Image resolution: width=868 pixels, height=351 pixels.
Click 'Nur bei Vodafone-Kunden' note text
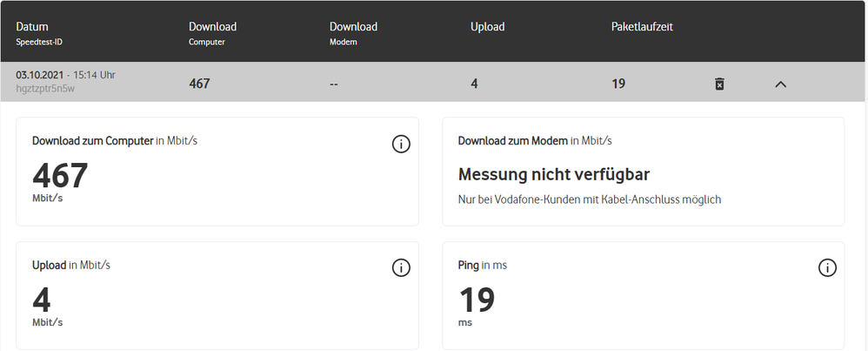(589, 199)
